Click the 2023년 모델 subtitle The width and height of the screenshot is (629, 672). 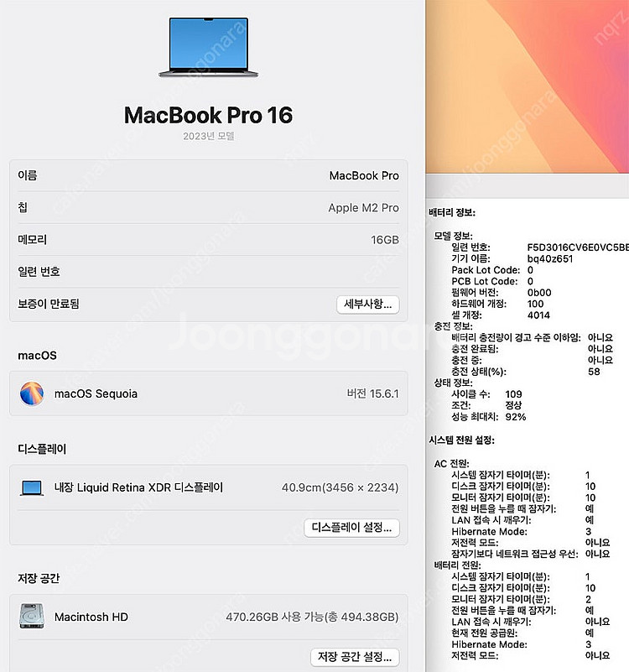pos(209,136)
